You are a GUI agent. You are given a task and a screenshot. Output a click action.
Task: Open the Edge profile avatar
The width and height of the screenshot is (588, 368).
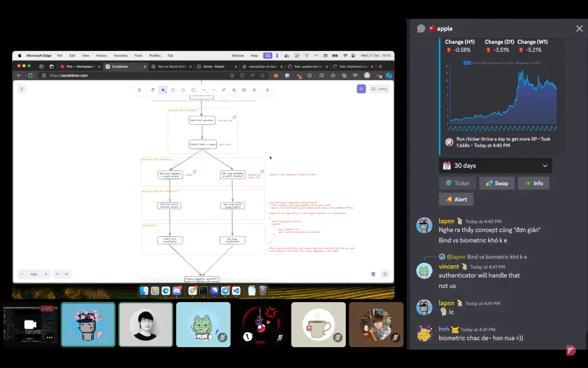pos(367,75)
